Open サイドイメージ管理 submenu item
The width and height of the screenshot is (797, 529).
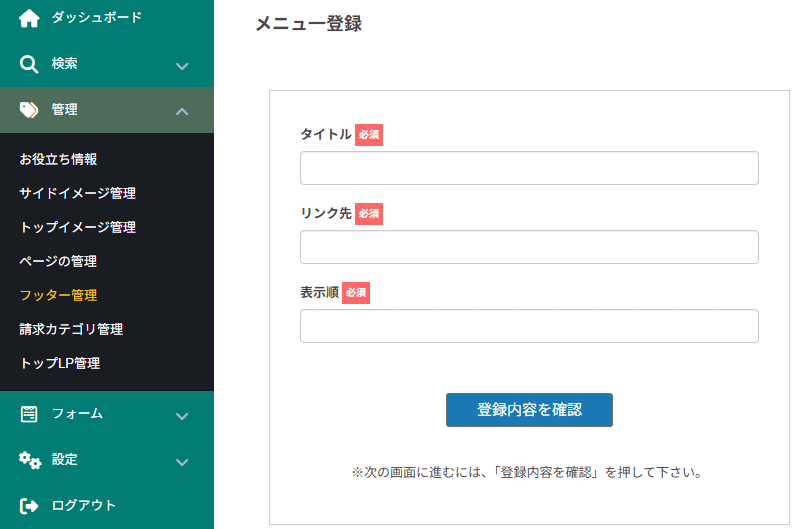[x=77, y=193]
